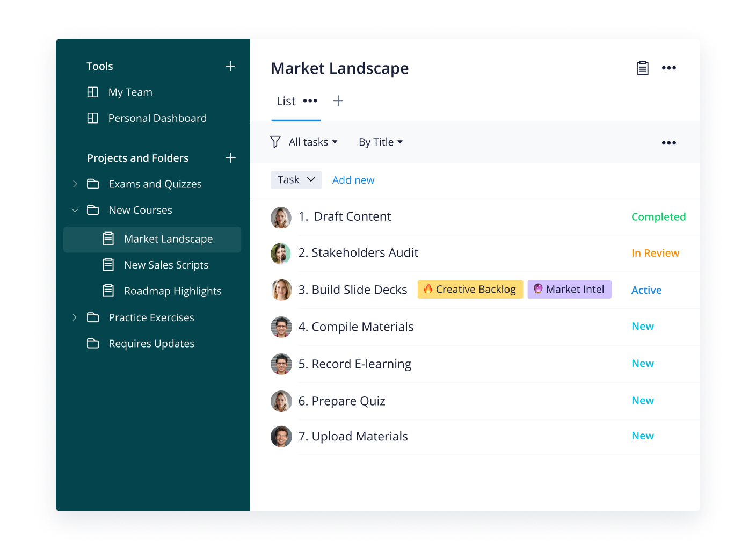The height and width of the screenshot is (550, 756).
Task: Click the funnel filter icon
Action: 275,142
